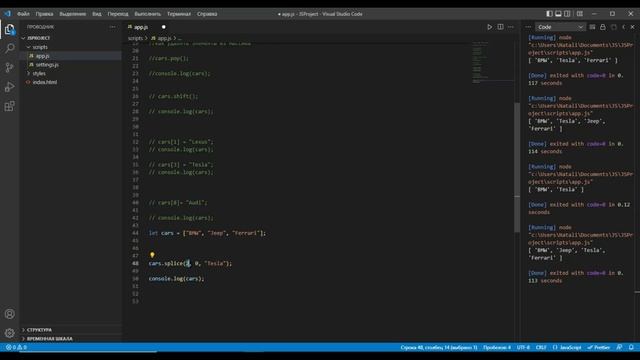Open the Run and Debug view
This screenshot has width=640, height=360.
click(9, 87)
